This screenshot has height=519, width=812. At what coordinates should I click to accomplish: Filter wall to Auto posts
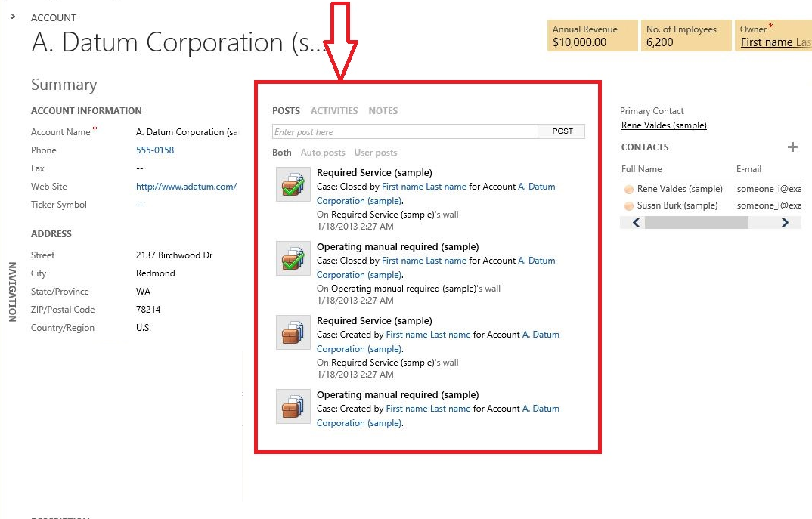click(x=323, y=153)
